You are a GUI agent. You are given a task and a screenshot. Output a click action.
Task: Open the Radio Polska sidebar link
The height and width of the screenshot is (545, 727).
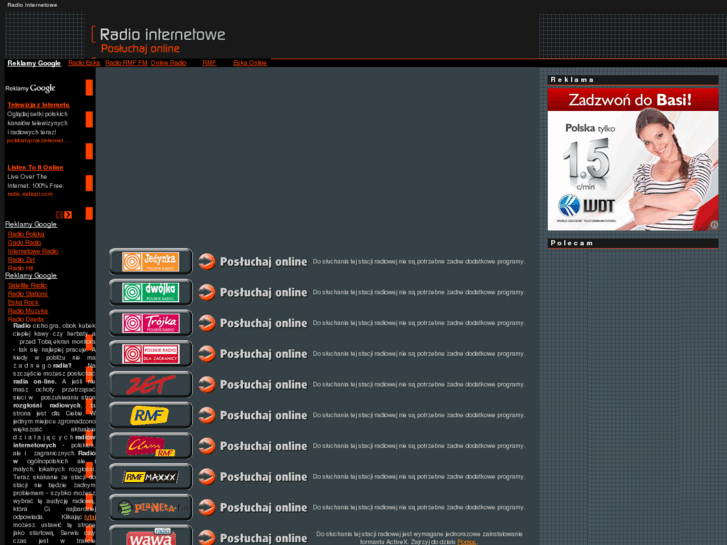tap(26, 234)
